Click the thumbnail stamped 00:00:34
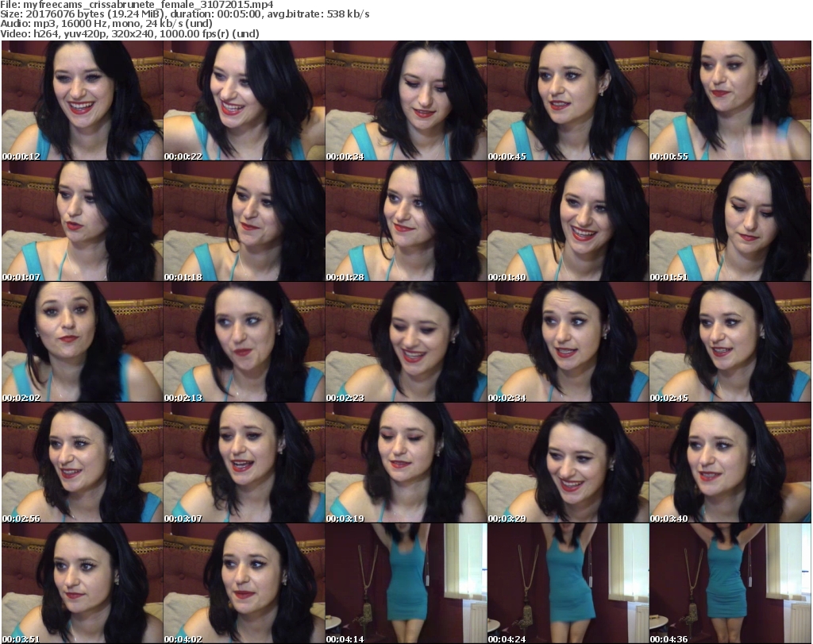 (x=406, y=101)
